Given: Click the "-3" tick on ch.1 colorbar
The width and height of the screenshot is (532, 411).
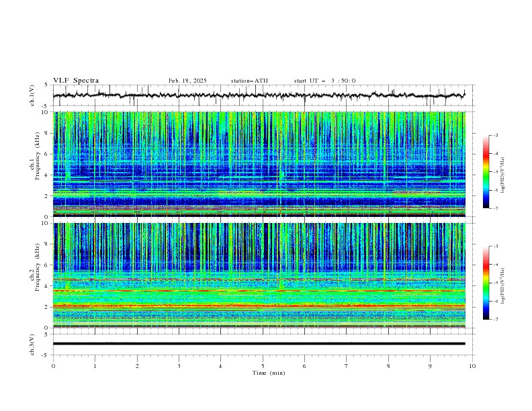Looking at the screenshot, I should point(495,135).
